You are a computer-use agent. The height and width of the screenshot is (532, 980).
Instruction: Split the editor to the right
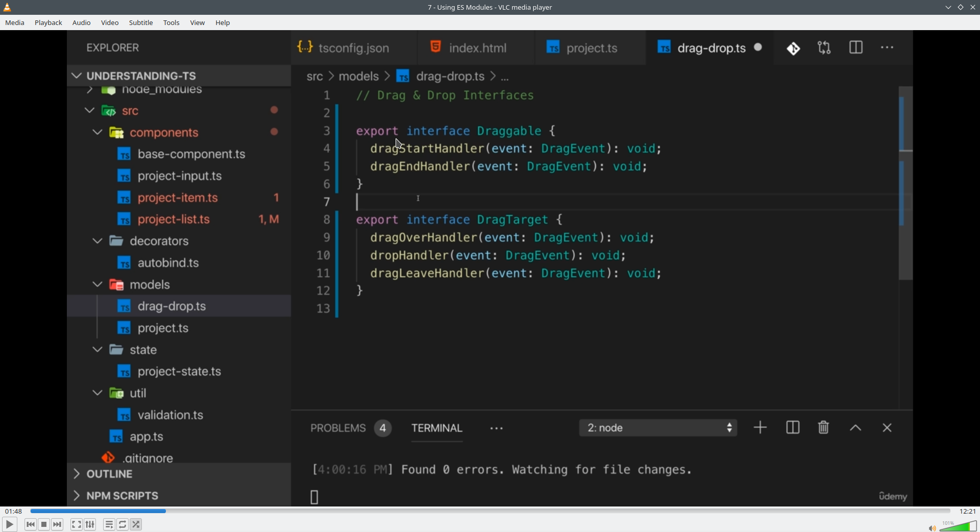coord(856,48)
